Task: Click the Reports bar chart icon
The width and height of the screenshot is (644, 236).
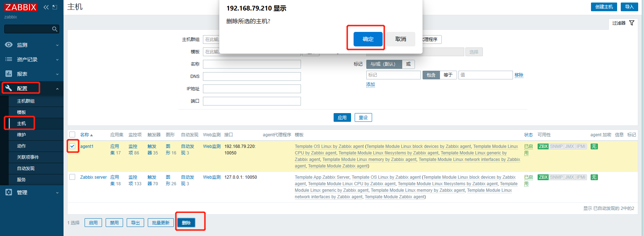Action: [9, 74]
